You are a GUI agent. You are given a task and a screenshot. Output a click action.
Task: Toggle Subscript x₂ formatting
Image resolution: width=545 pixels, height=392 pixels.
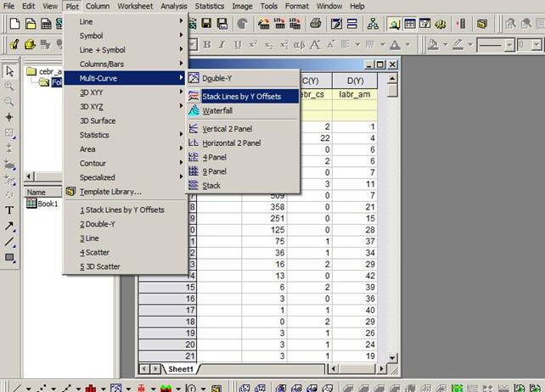click(x=268, y=44)
